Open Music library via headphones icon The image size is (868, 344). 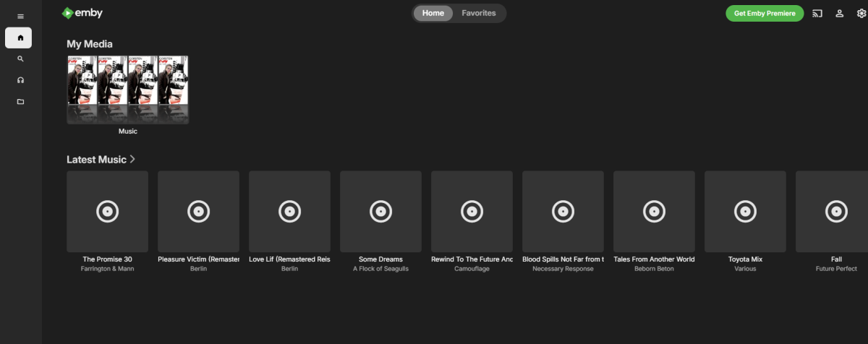(x=20, y=80)
